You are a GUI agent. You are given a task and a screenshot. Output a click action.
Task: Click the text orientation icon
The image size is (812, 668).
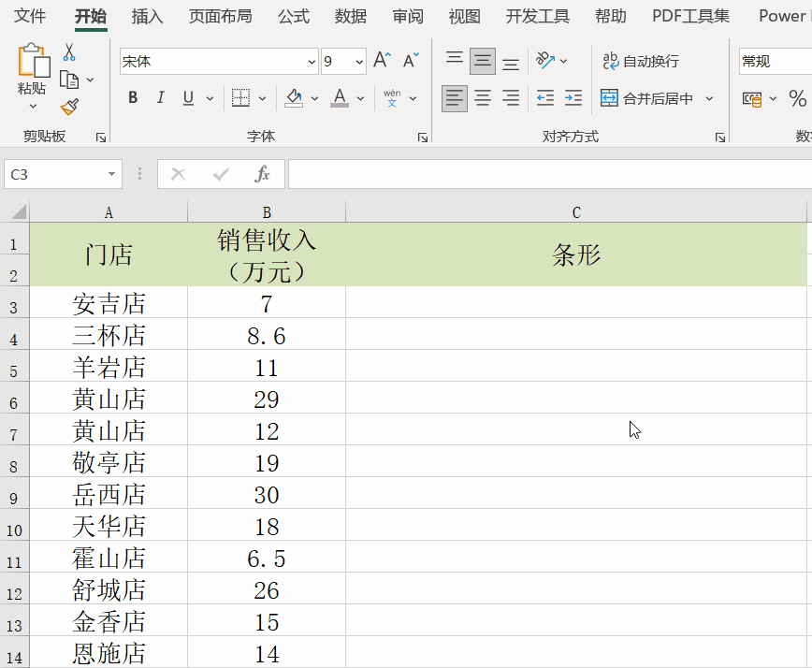tap(545, 61)
